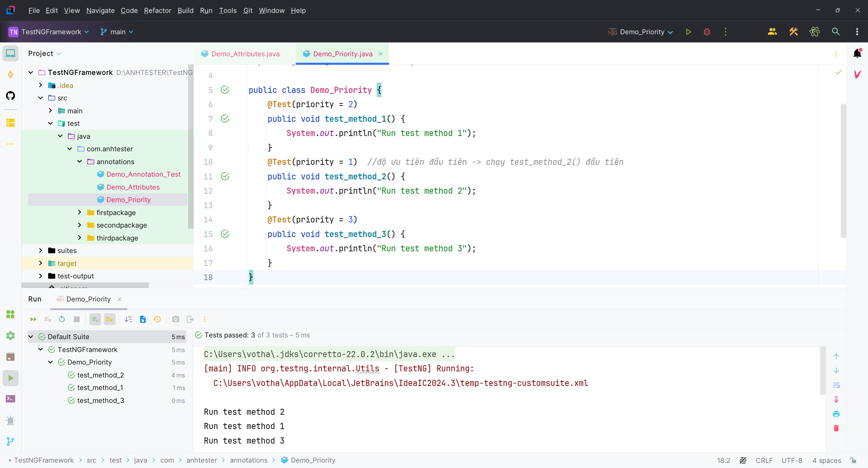Run Demo_Priority with green play icon
Screen dimensions: 868x468
click(x=688, y=32)
